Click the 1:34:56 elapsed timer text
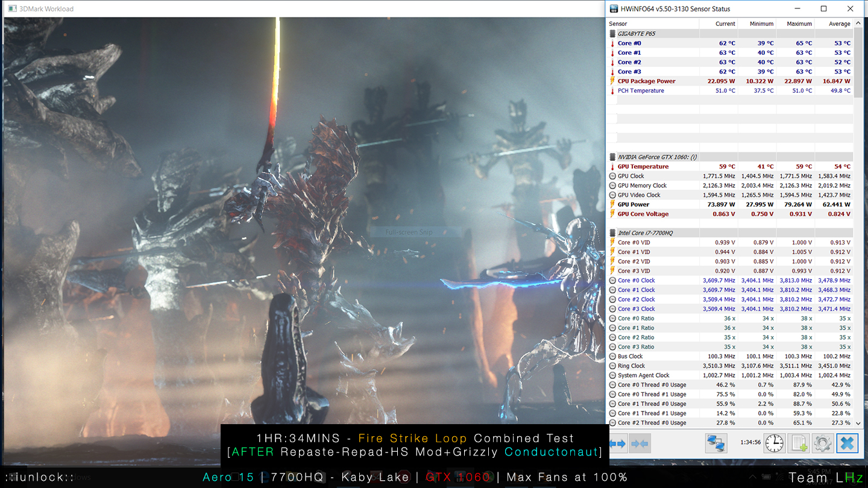Screen dimensions: 868x488 750,443
